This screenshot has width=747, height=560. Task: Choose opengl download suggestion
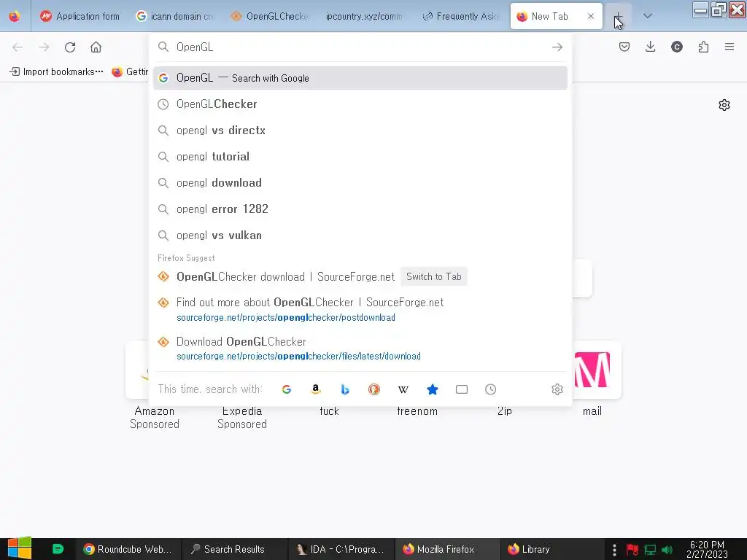[360, 183]
